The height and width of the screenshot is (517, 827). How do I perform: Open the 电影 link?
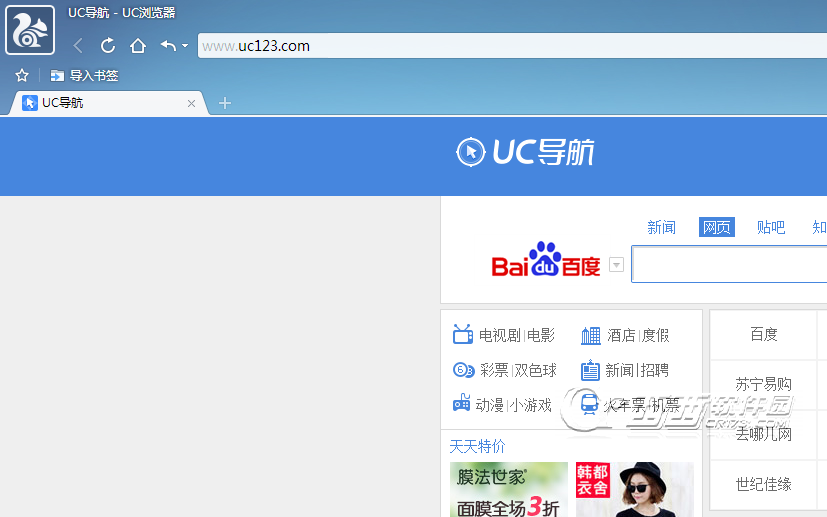pyautogui.click(x=541, y=336)
